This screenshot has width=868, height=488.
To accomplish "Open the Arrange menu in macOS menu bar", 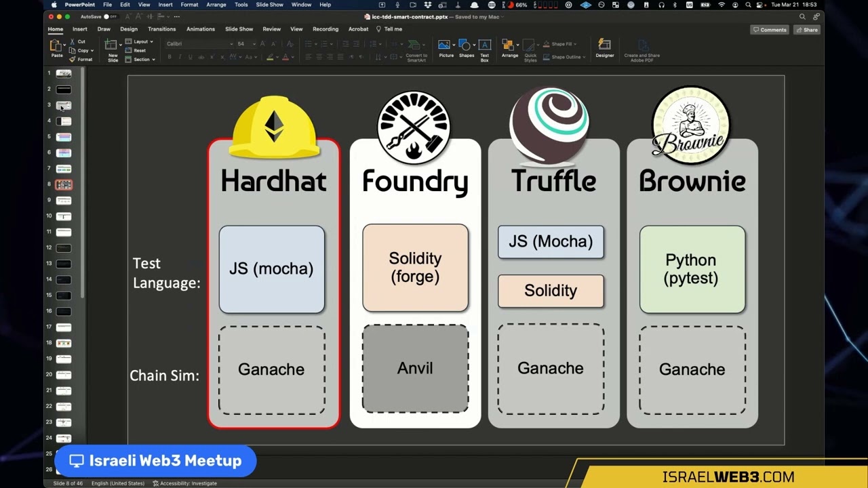I will [216, 5].
